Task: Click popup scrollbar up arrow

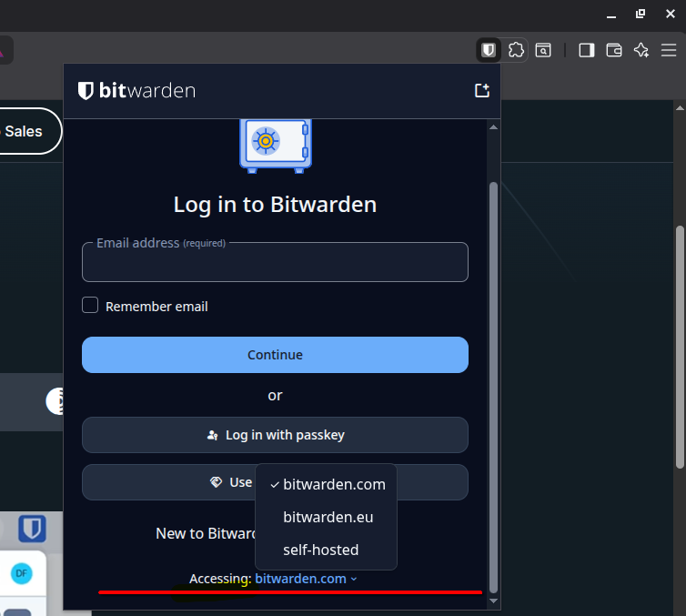Action: 493,127
